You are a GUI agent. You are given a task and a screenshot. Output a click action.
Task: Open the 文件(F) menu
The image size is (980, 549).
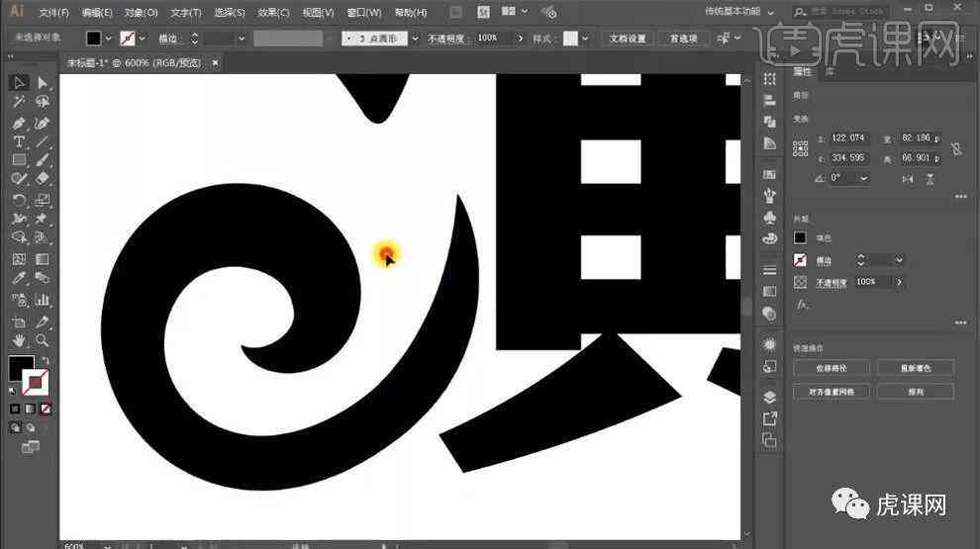point(53,13)
